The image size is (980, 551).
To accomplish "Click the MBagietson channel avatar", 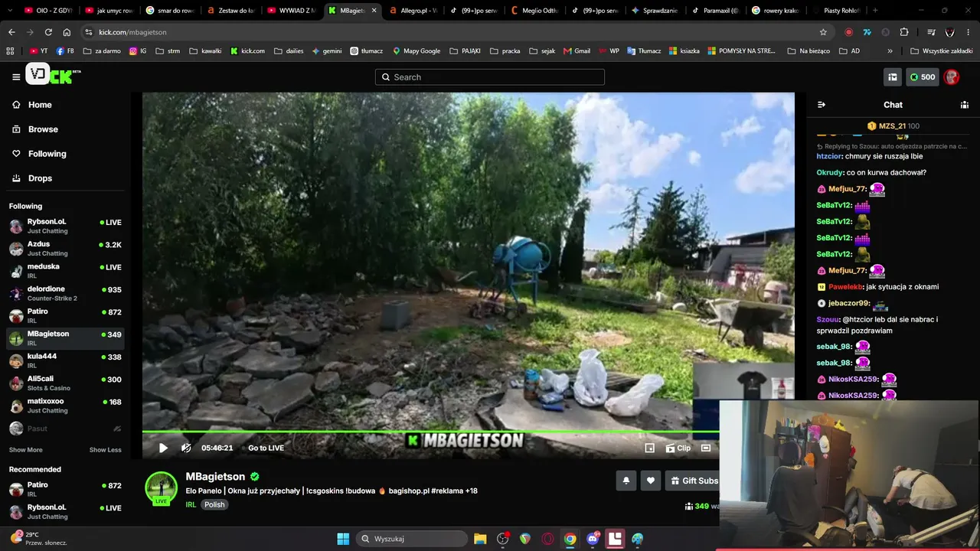I will [162, 487].
